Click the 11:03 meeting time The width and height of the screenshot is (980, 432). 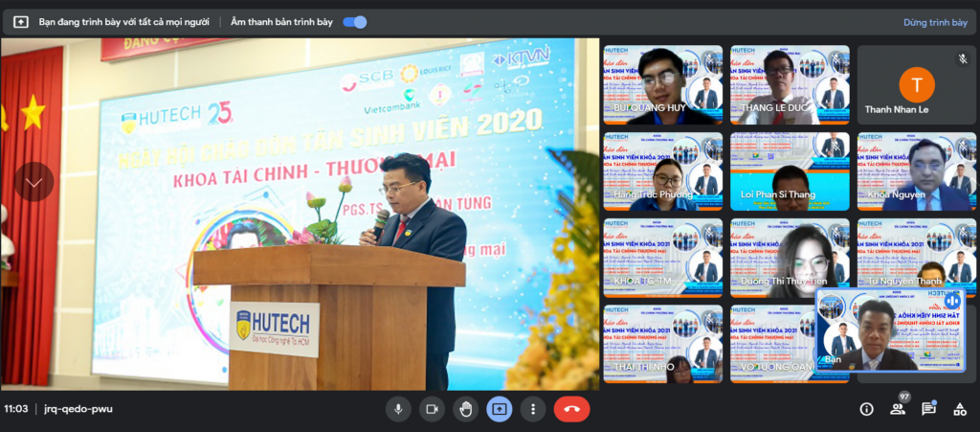coord(15,409)
